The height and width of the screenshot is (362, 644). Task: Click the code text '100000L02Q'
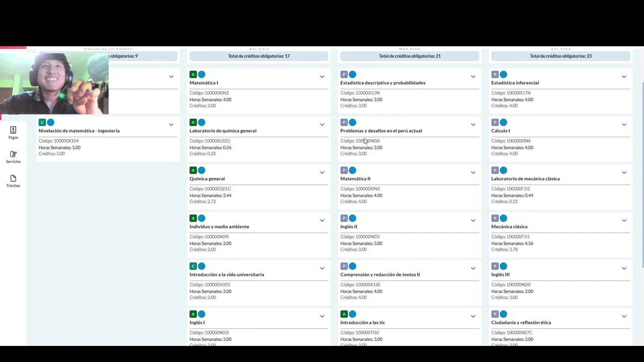(217, 141)
